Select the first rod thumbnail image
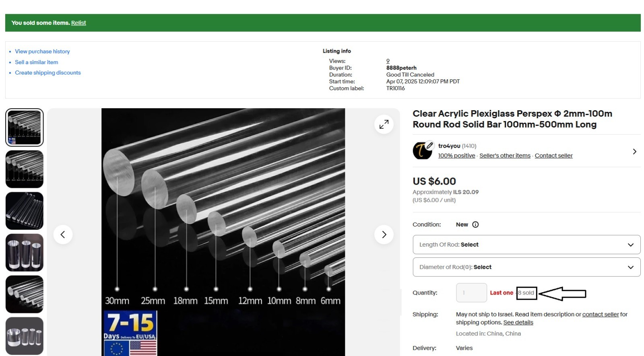The width and height of the screenshot is (644, 356). 24,127
